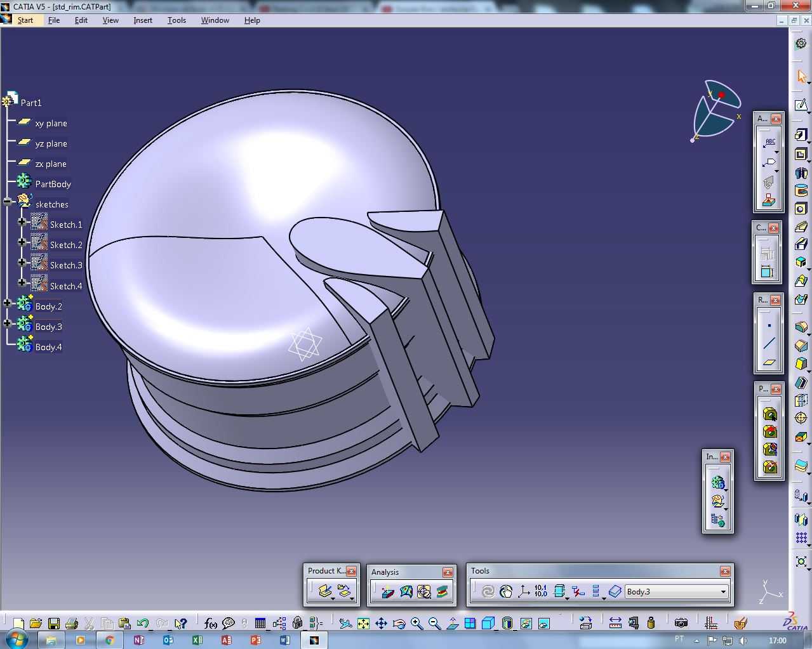Choose the Shaft revolve tool
This screenshot has height=649, width=812.
[801, 173]
